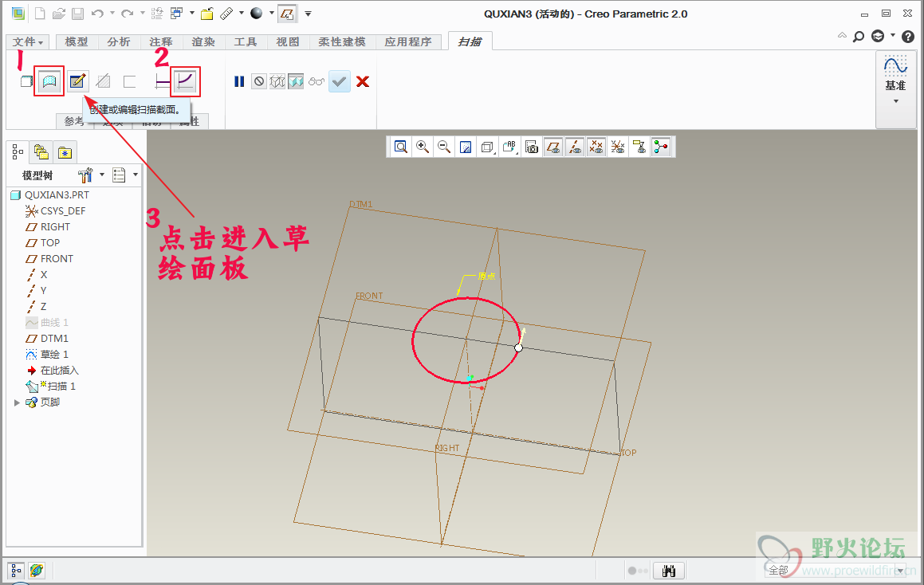Customize the quick access toolbar dropdown
Image resolution: width=924 pixels, height=585 pixels.
308,13
